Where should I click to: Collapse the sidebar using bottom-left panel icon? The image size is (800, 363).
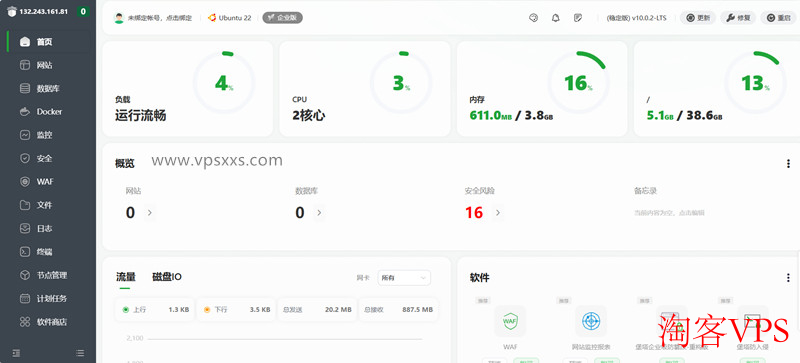[16, 353]
